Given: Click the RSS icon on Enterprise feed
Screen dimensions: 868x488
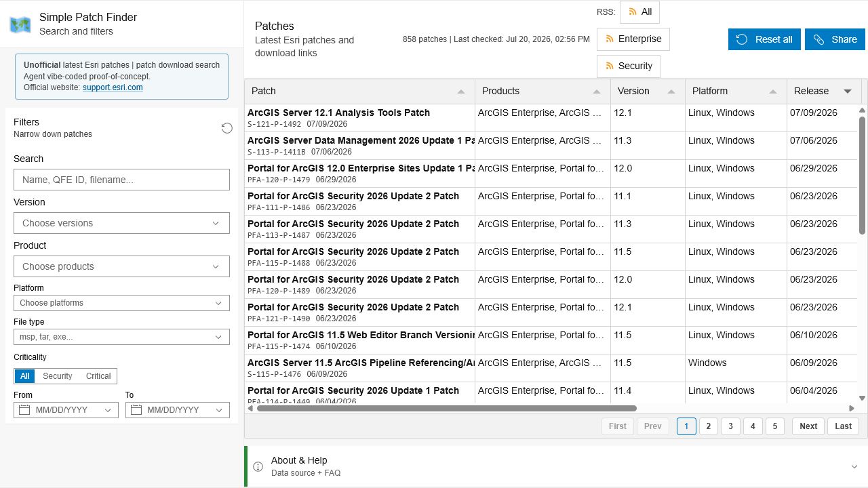Looking at the screenshot, I should click(610, 39).
